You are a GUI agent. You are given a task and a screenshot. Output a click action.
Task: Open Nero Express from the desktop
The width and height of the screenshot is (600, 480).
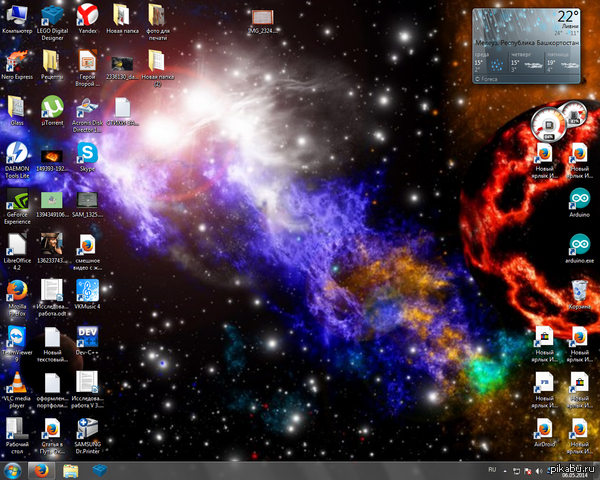click(x=16, y=60)
